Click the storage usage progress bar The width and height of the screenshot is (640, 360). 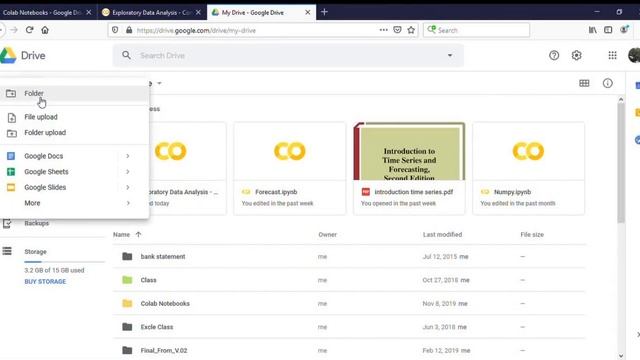[64, 262]
